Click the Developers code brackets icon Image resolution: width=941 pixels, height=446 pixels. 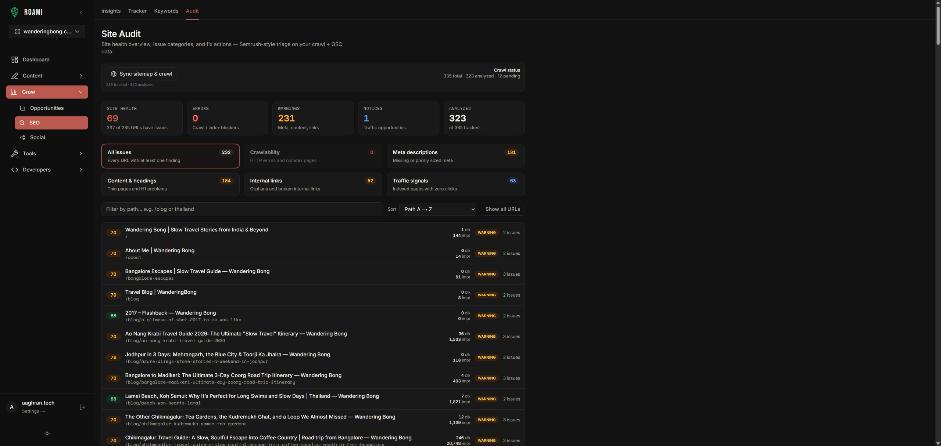14,169
